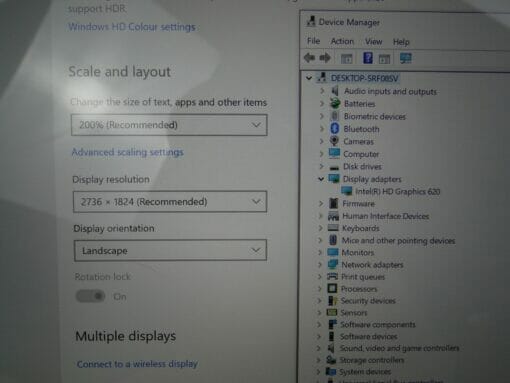The height and width of the screenshot is (383, 510).
Task: Expand the Bluetooth node chevron
Action: 321,129
